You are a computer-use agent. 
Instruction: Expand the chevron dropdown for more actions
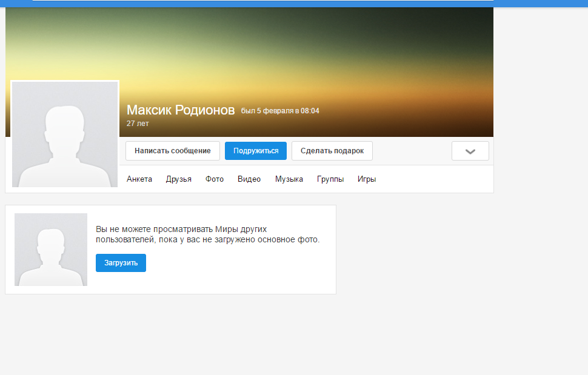click(x=470, y=151)
